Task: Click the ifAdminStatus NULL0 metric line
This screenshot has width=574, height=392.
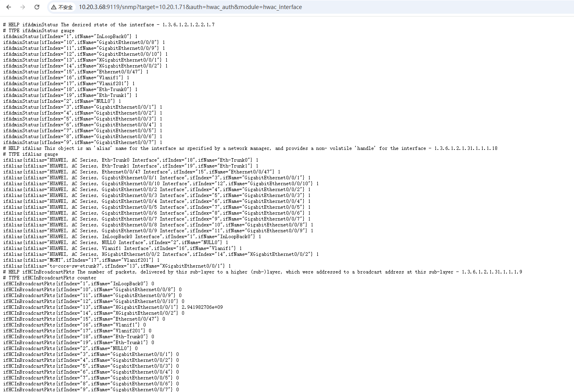Action: [x=62, y=101]
